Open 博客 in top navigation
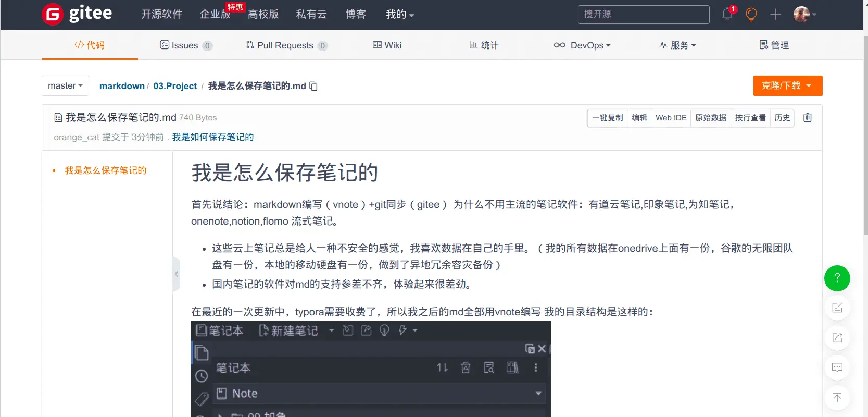868x417 pixels. point(356,14)
